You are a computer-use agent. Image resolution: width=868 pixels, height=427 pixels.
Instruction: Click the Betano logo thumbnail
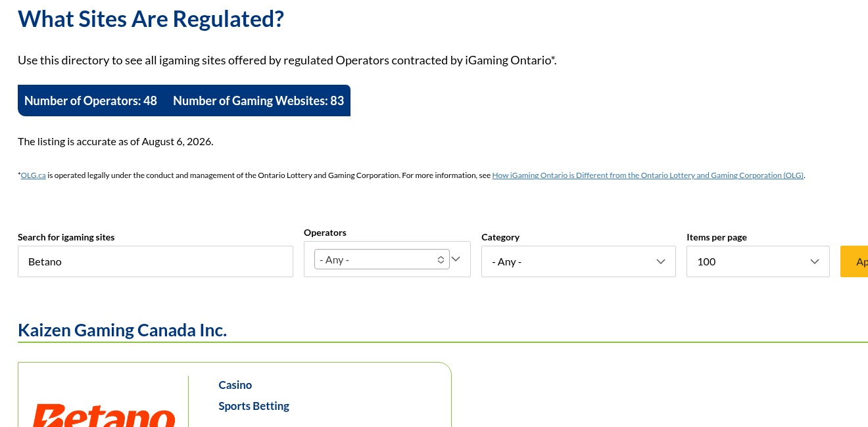coord(104,415)
